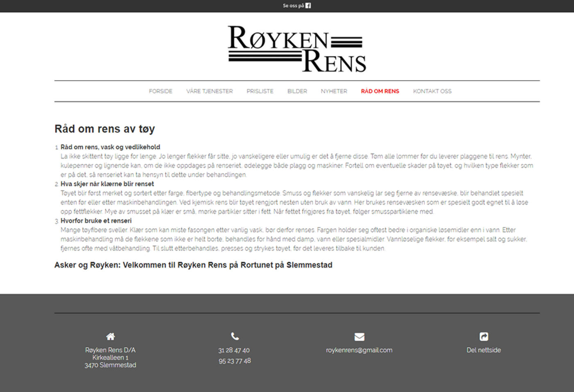Click the share arrow icon in footer
This screenshot has height=392, width=574.
pyautogui.click(x=484, y=337)
